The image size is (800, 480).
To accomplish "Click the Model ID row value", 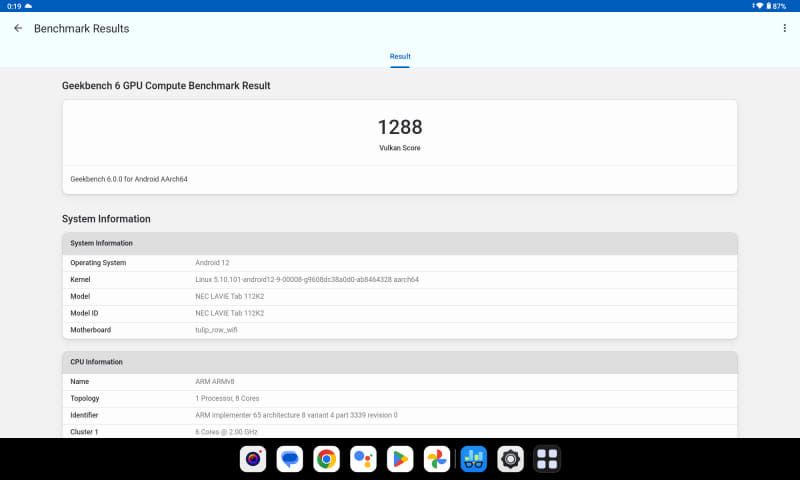I will (230, 313).
